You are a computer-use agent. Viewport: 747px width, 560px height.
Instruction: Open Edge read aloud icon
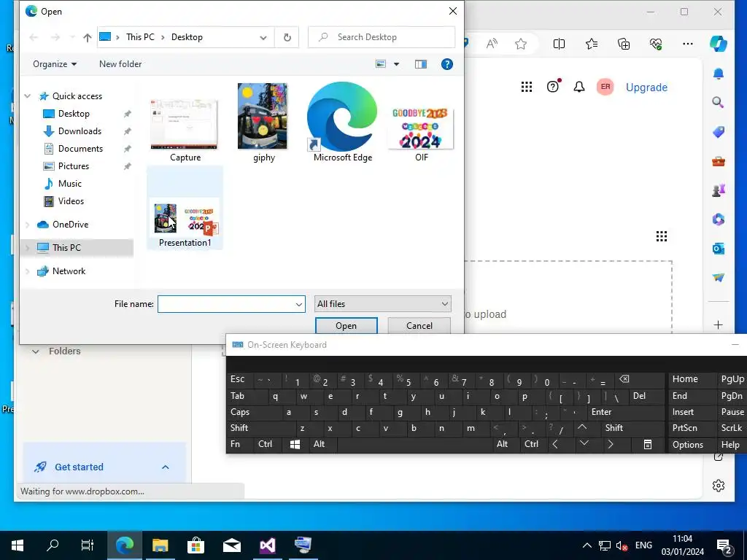tap(492, 44)
